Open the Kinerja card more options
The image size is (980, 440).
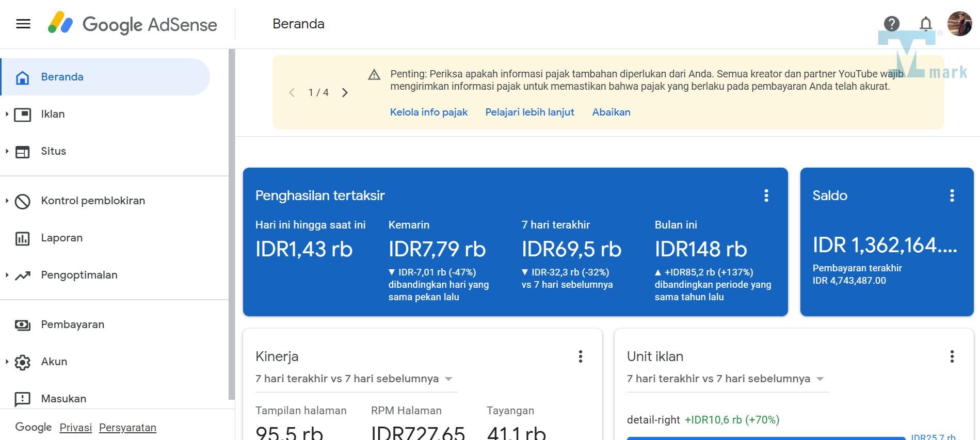click(x=580, y=356)
